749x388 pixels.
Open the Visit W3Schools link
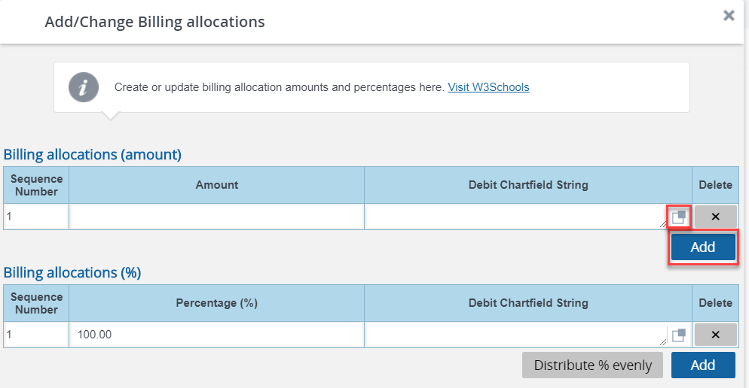[488, 87]
